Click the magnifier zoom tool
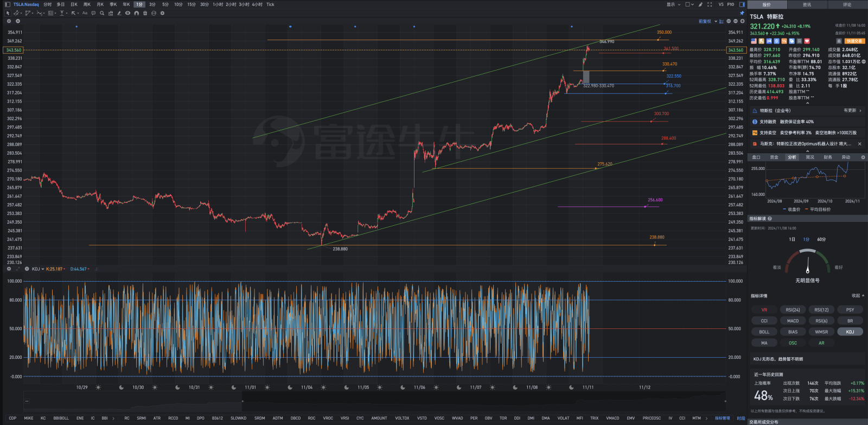This screenshot has width=868, height=425. point(102,13)
